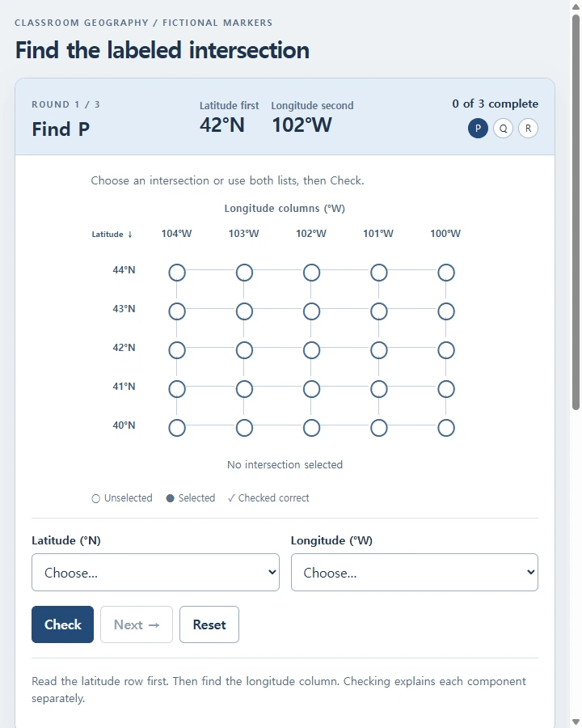Open the Longitude (°W) dropdown
This screenshot has width=582, height=728.
pos(415,572)
